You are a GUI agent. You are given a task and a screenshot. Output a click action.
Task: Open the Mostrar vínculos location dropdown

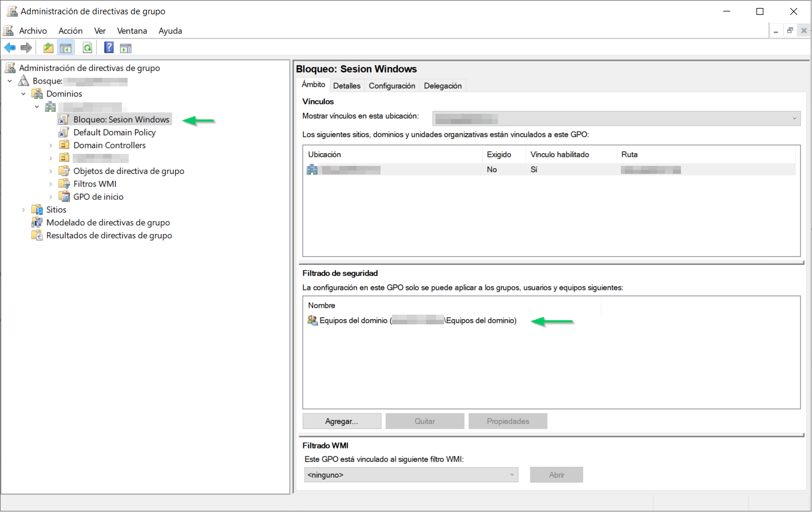pyautogui.click(x=616, y=118)
